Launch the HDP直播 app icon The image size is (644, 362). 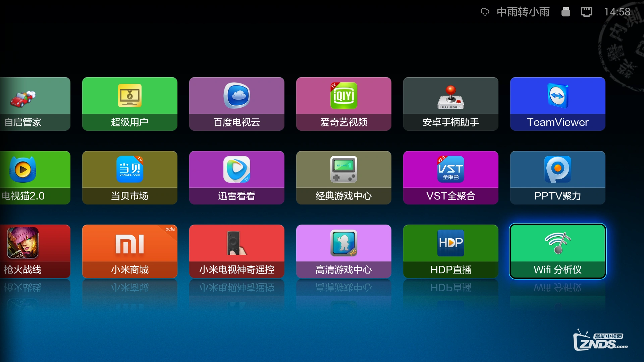451,243
